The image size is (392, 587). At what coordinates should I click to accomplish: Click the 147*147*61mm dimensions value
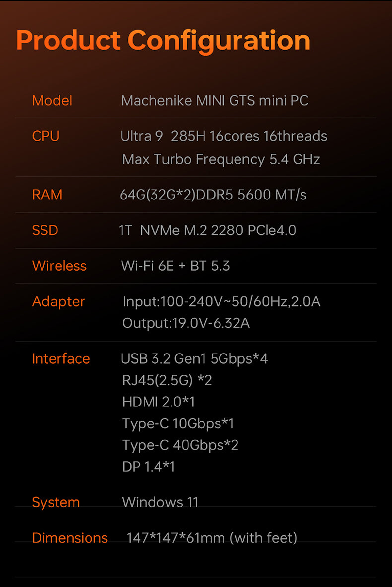(212, 538)
